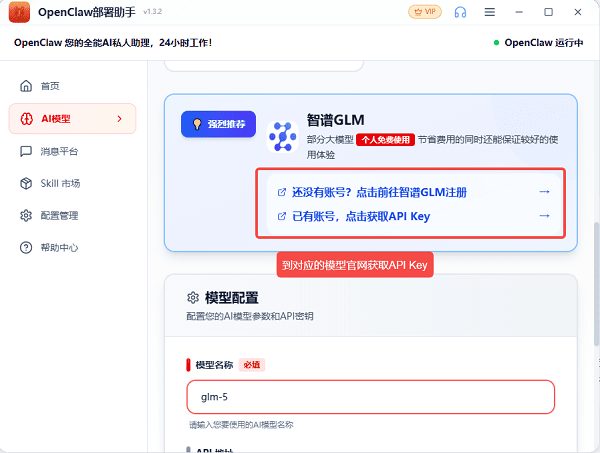Go to 首页 in the sidebar
600x453 pixels.
point(72,86)
